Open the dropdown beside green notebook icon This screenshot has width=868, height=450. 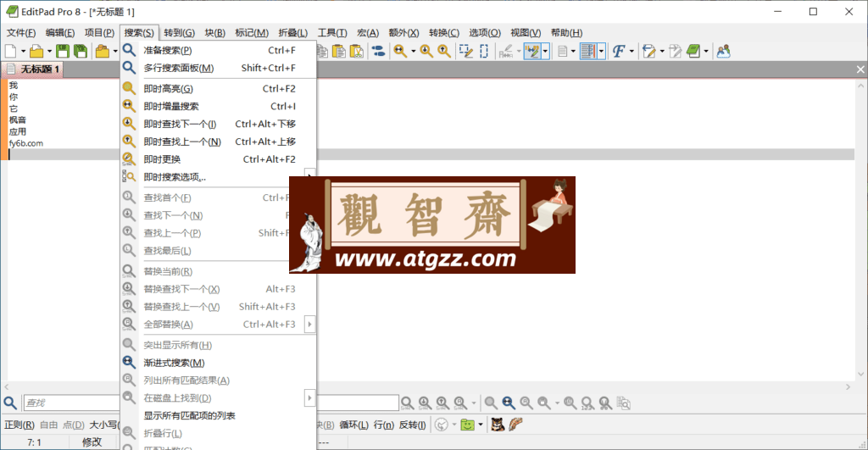pos(706,52)
